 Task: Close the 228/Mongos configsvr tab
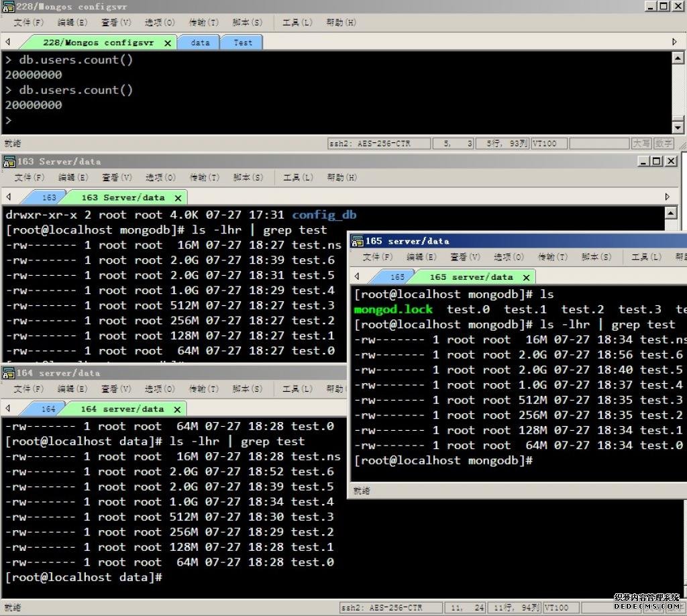(x=167, y=42)
